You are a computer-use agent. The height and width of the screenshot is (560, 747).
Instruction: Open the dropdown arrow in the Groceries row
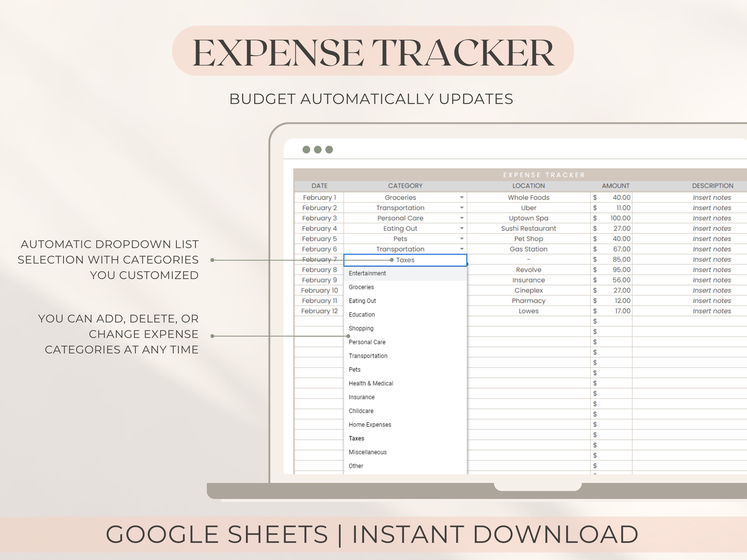pos(462,197)
